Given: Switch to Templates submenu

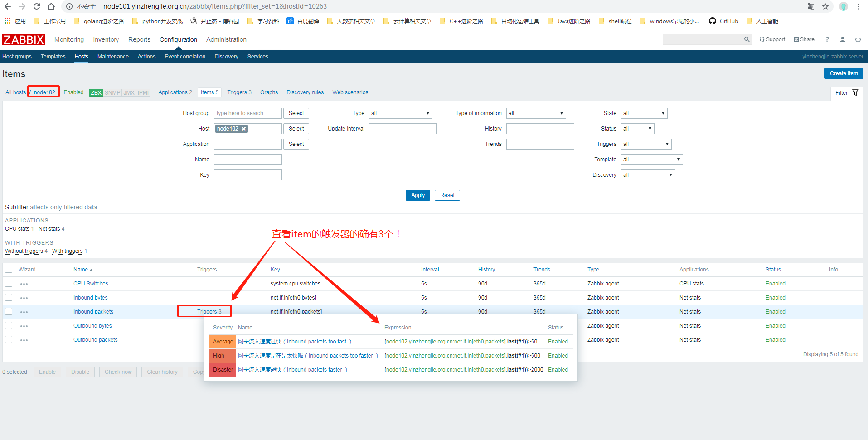Looking at the screenshot, I should (53, 57).
